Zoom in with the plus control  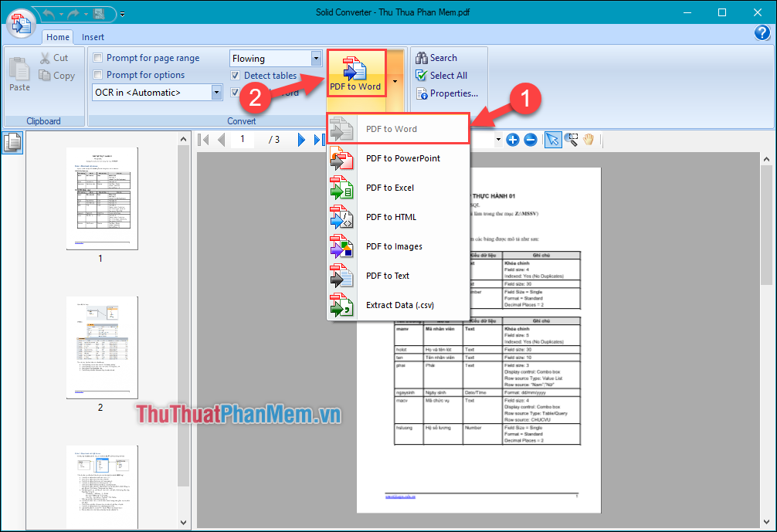coord(512,140)
